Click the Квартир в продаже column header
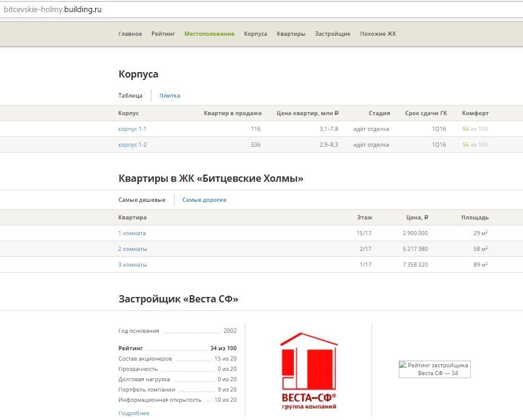523x420 pixels. [x=233, y=113]
